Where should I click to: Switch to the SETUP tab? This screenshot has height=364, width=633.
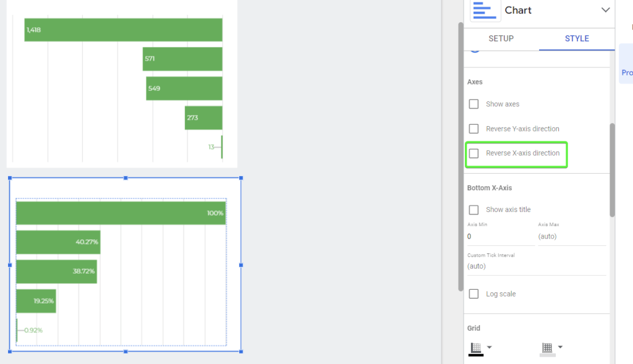click(501, 39)
